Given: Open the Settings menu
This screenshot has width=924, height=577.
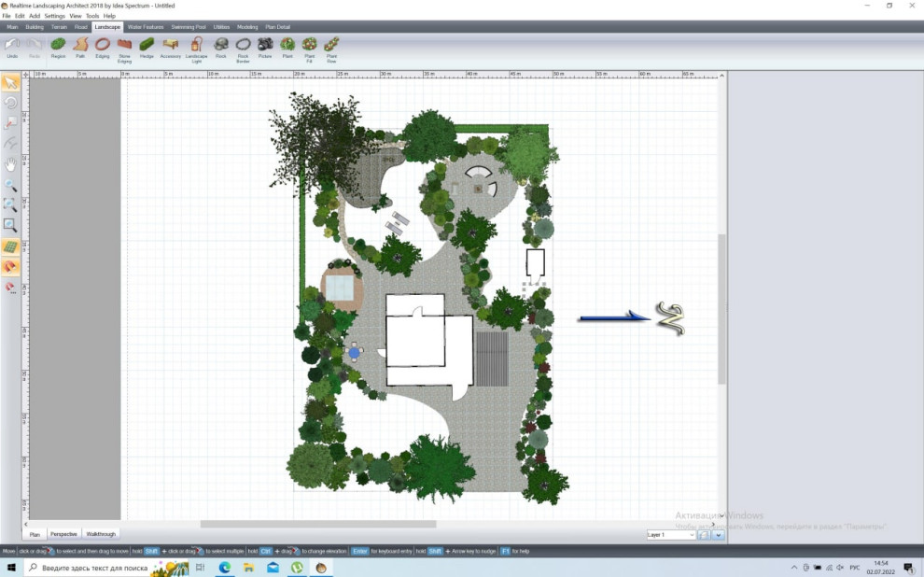Looking at the screenshot, I should (55, 16).
